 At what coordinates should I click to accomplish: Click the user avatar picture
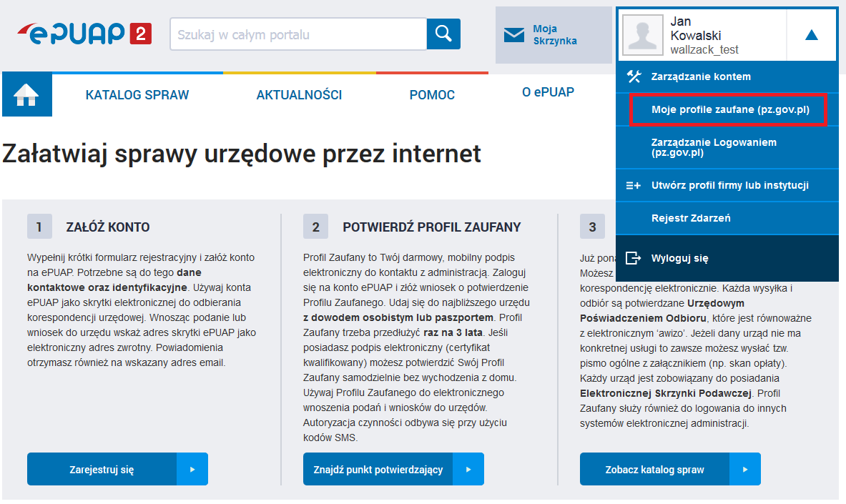(643, 35)
